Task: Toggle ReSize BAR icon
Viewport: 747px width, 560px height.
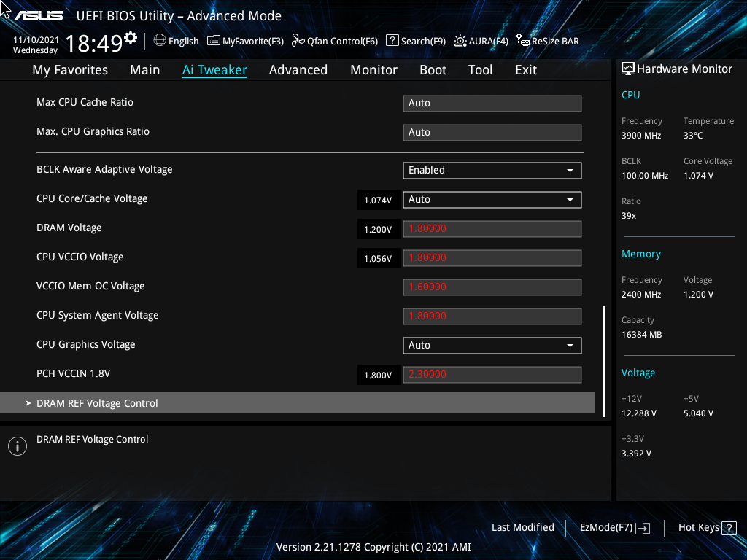Action: (x=523, y=41)
